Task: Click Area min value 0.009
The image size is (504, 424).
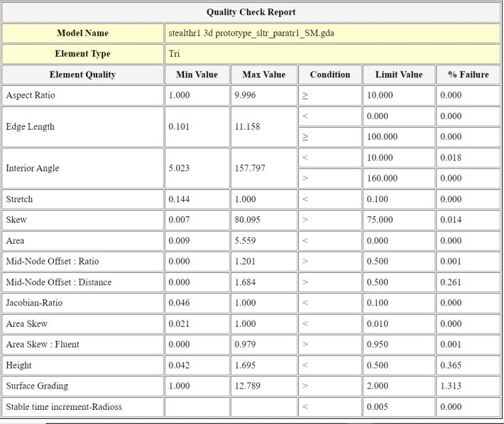Action: click(x=179, y=241)
